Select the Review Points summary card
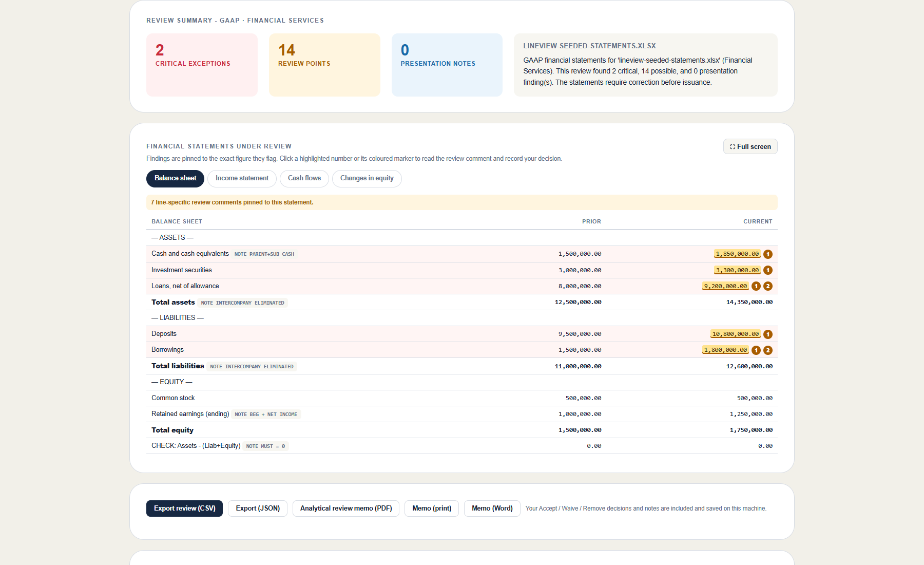Screen dimensions: 924x565 click(324, 65)
